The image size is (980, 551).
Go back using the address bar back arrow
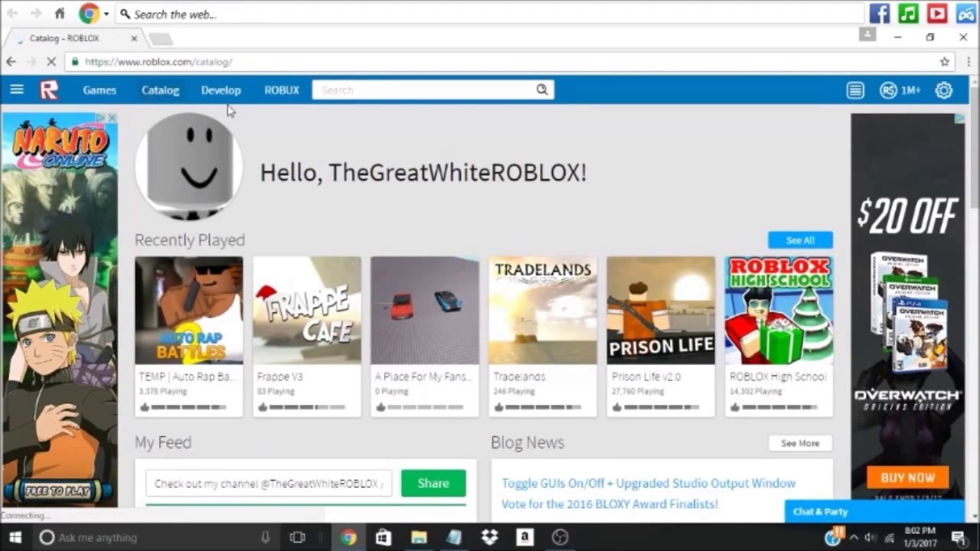click(11, 61)
